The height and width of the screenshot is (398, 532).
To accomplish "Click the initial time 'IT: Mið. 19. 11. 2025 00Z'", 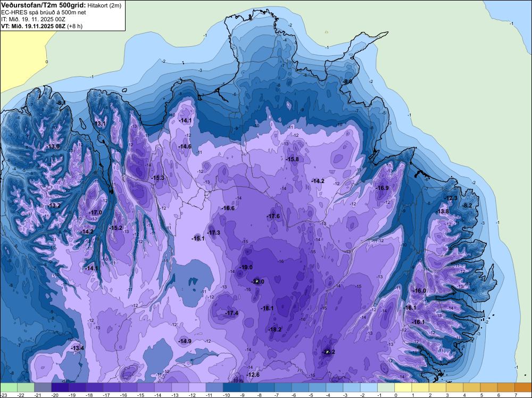I will [x=33, y=19].
